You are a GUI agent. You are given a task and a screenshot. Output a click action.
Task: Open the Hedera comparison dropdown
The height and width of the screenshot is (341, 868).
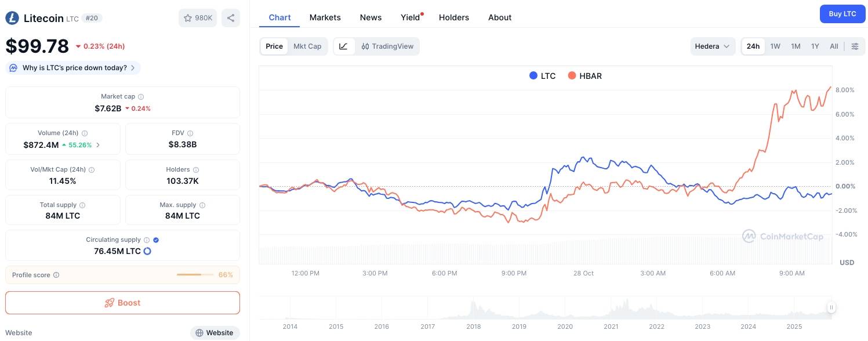click(713, 46)
